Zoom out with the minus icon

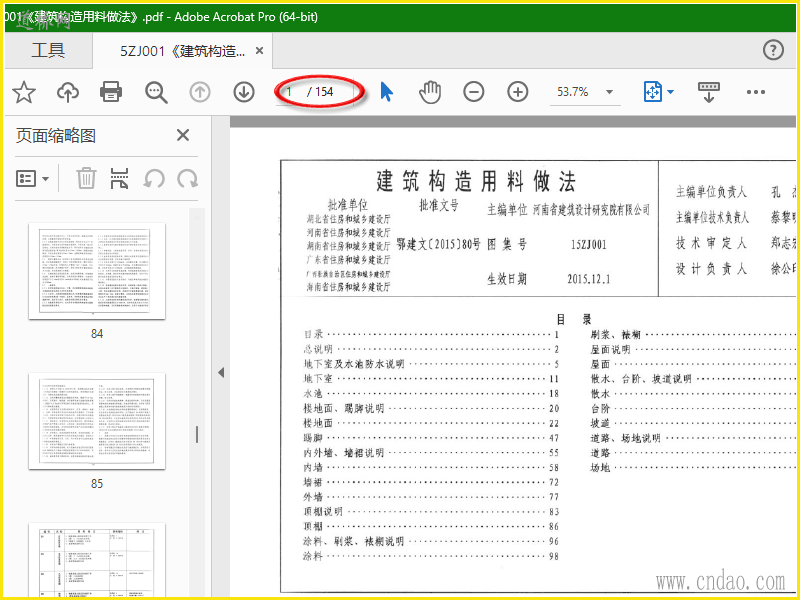(x=473, y=92)
